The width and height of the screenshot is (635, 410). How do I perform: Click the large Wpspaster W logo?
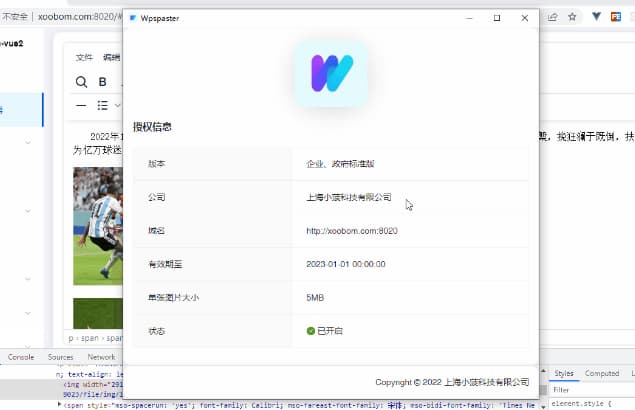[332, 73]
